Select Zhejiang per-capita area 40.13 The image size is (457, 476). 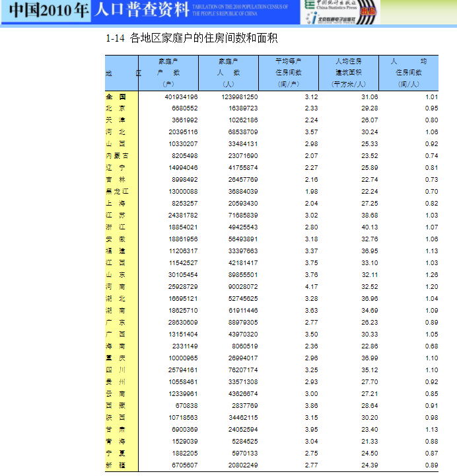(x=370, y=227)
